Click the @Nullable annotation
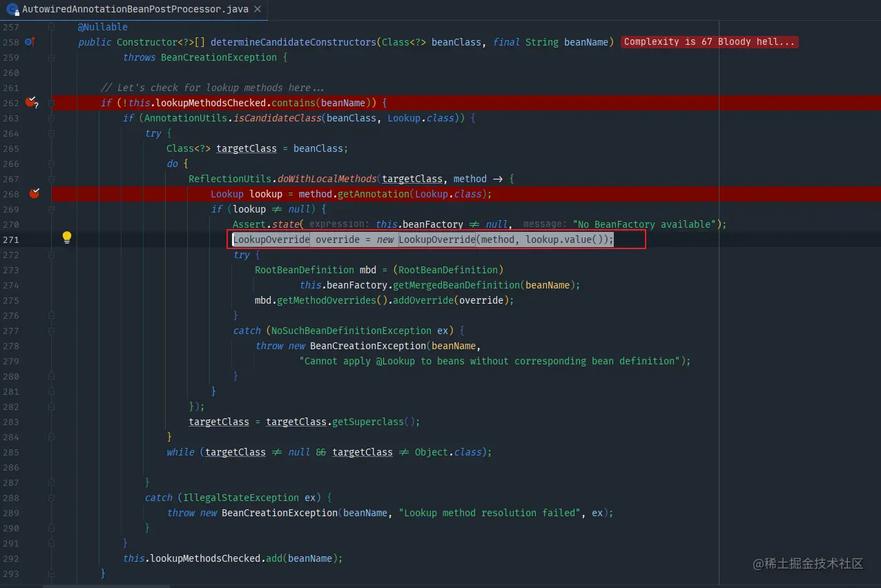Viewport: 881px width, 588px height. [x=103, y=27]
